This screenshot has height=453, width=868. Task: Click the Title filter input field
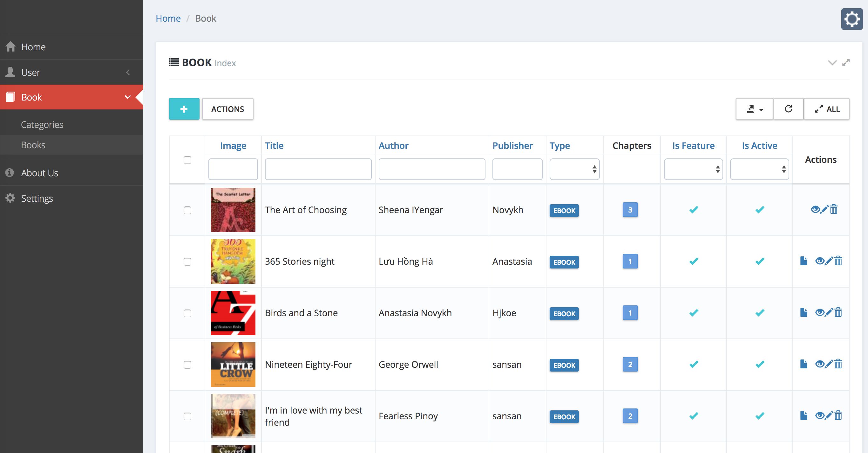(x=318, y=169)
